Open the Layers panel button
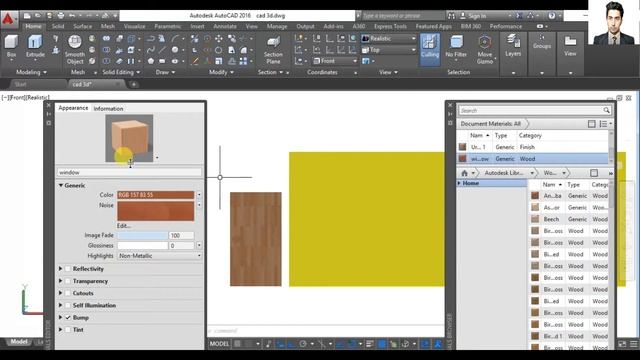Image resolution: width=640 pixels, height=360 pixels. [x=513, y=46]
